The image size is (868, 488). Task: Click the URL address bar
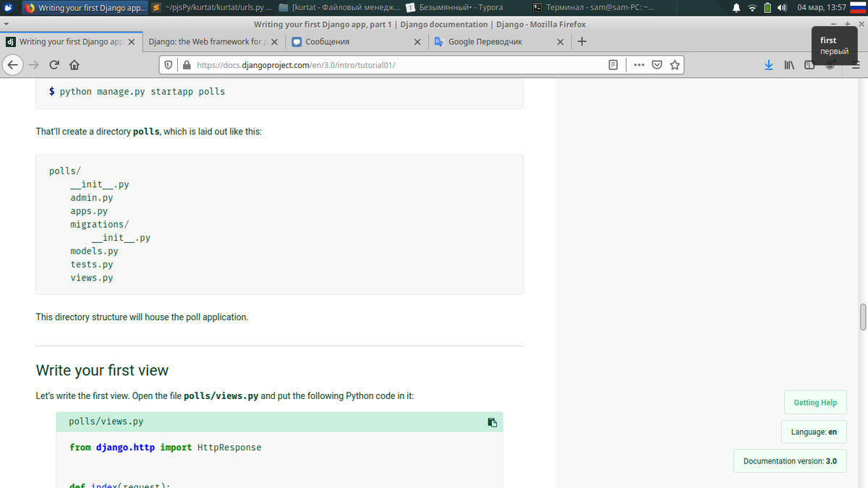pyautogui.click(x=398, y=64)
